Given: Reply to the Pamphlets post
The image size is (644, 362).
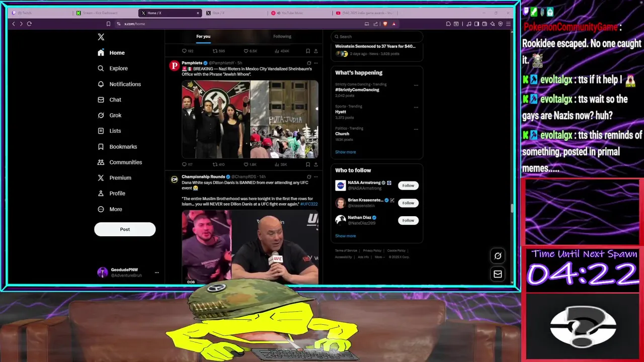Looking at the screenshot, I should point(187,164).
